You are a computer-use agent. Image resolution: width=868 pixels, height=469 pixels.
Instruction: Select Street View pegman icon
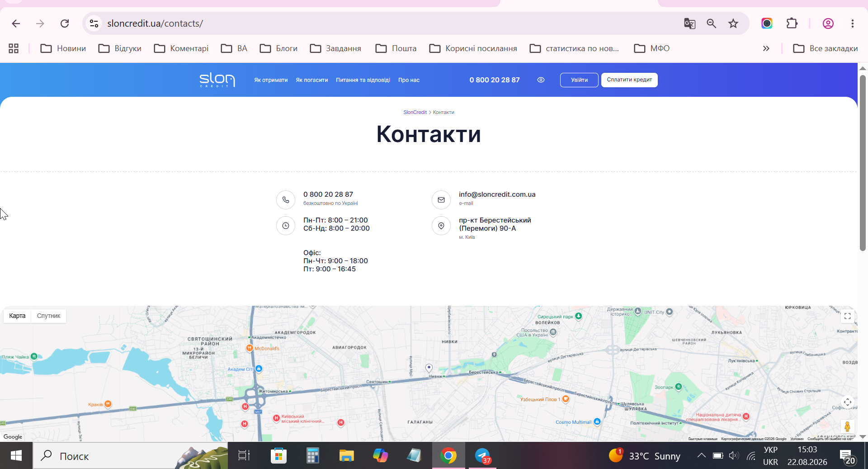[x=848, y=426]
